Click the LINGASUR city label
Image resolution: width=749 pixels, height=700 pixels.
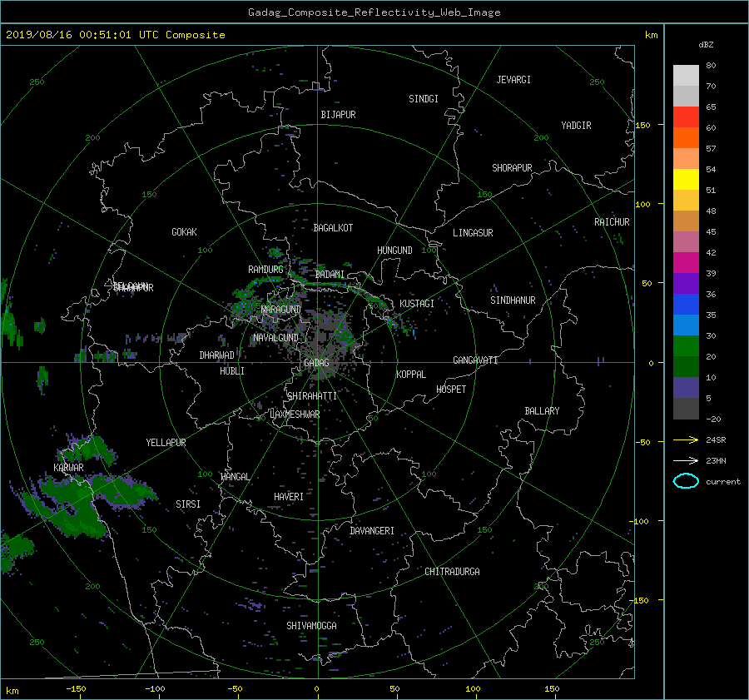[473, 233]
